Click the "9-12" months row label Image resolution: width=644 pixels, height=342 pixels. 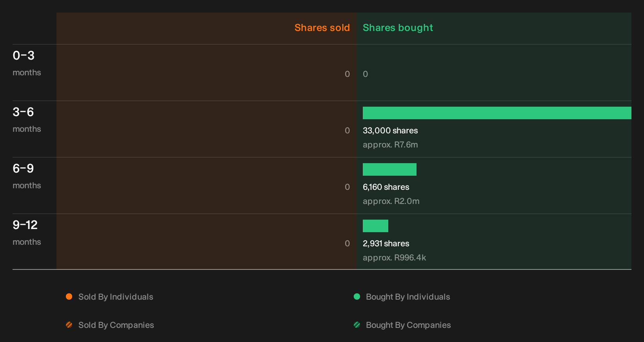click(x=25, y=225)
